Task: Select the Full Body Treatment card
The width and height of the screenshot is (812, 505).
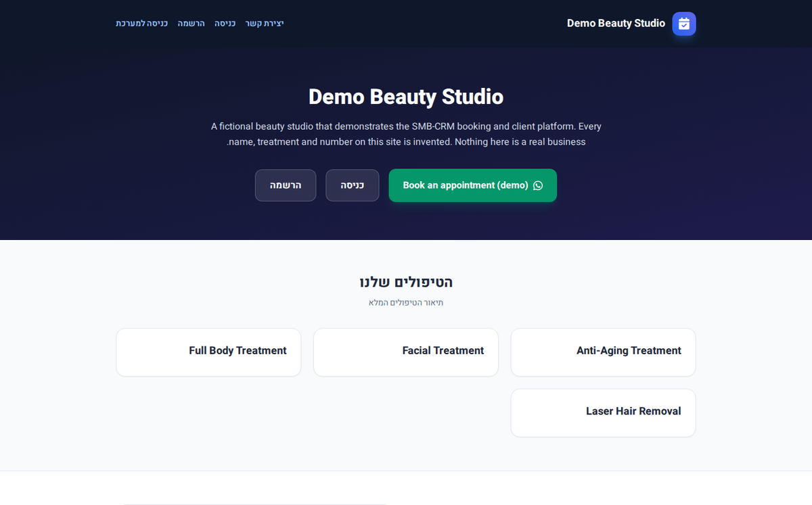Action: (x=208, y=352)
